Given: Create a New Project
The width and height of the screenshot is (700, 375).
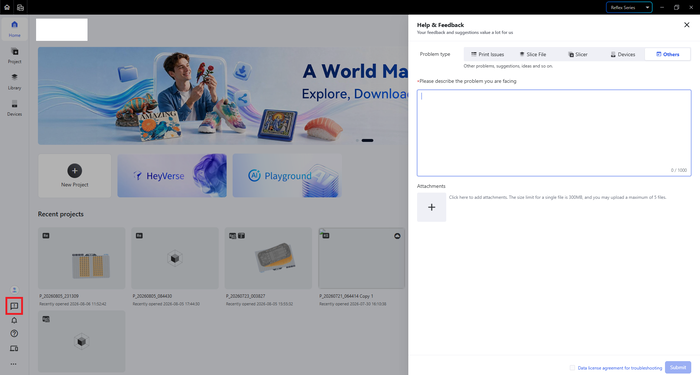Looking at the screenshot, I should [x=75, y=176].
